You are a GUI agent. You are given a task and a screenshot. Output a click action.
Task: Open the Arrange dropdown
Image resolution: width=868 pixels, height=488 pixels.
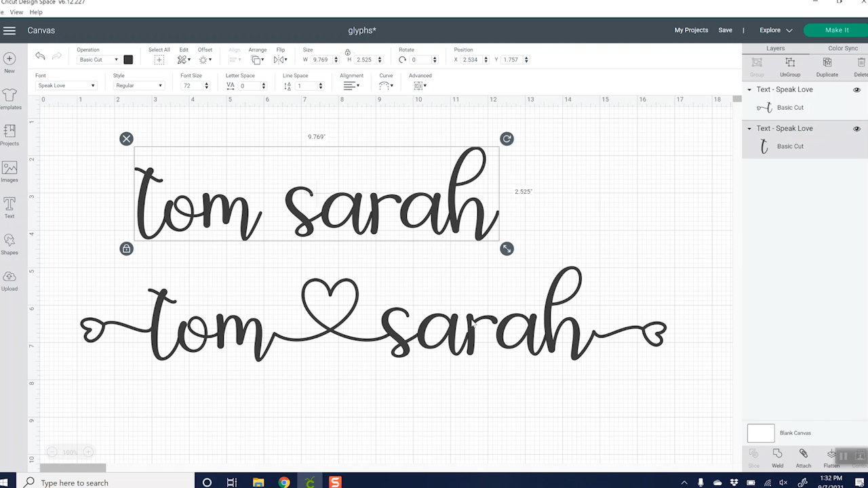point(258,60)
